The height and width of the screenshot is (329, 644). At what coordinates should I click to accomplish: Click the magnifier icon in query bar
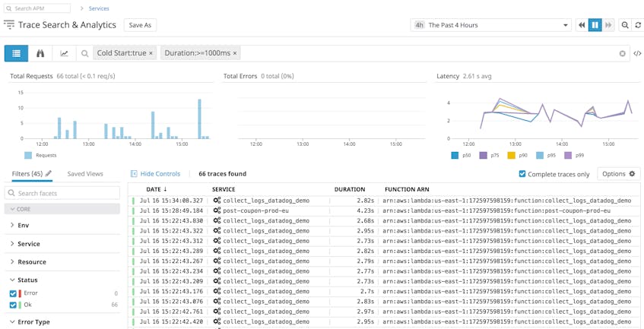pos(84,53)
